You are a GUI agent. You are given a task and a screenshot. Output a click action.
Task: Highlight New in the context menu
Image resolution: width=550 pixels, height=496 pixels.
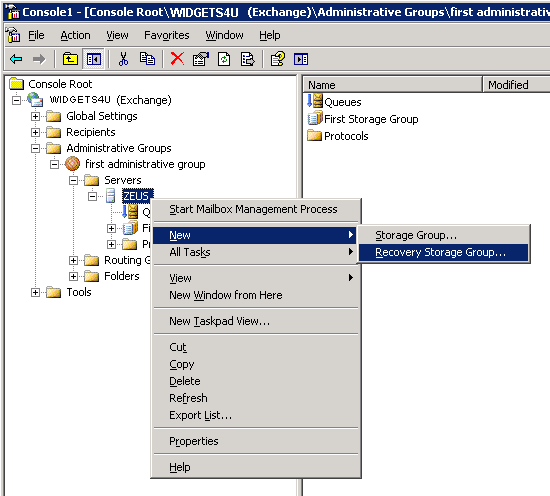click(255, 235)
